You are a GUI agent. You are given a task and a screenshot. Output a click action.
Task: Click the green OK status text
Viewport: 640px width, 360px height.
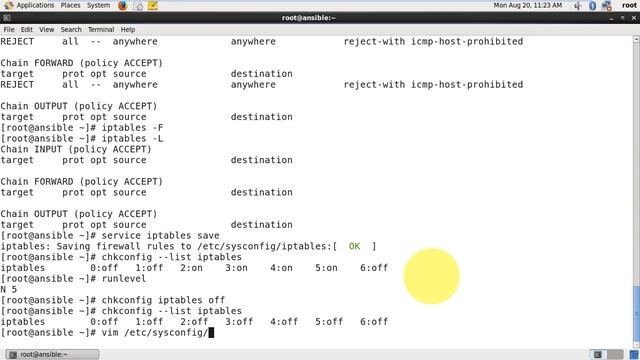coord(354,246)
